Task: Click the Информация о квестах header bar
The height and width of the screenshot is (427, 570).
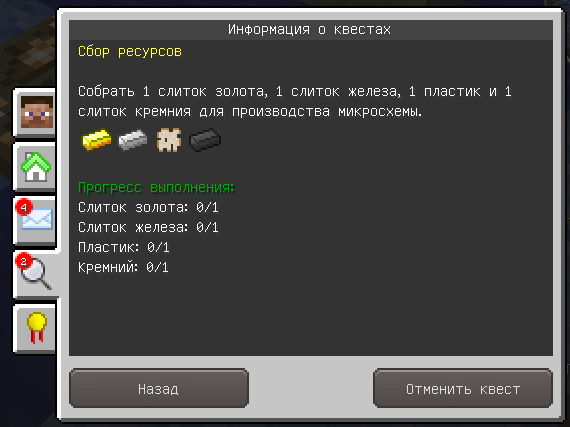Action: point(311,30)
